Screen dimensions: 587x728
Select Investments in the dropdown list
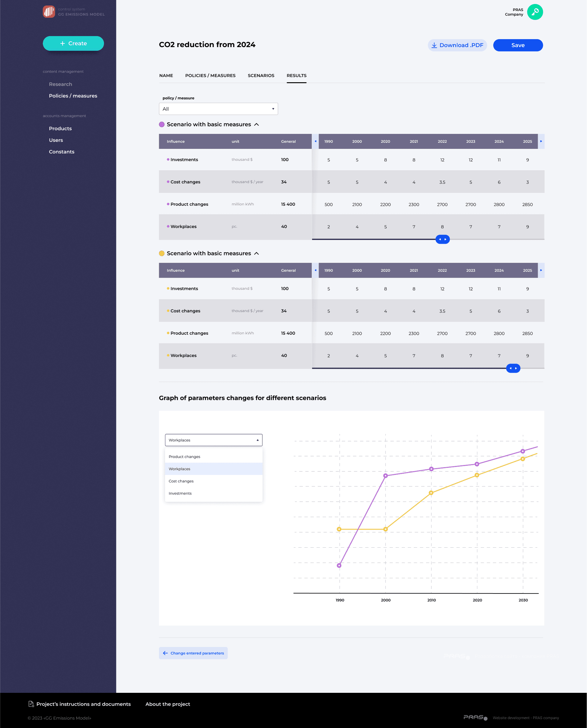coord(214,493)
